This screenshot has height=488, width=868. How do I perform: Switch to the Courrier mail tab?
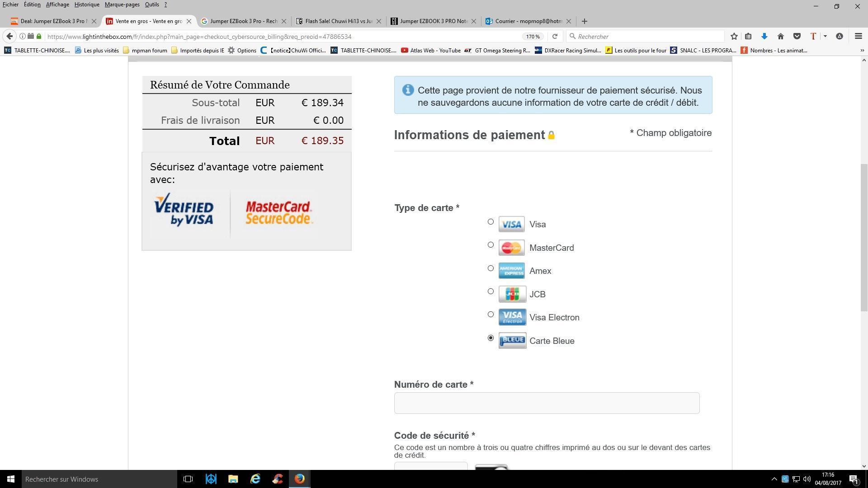pos(528,21)
